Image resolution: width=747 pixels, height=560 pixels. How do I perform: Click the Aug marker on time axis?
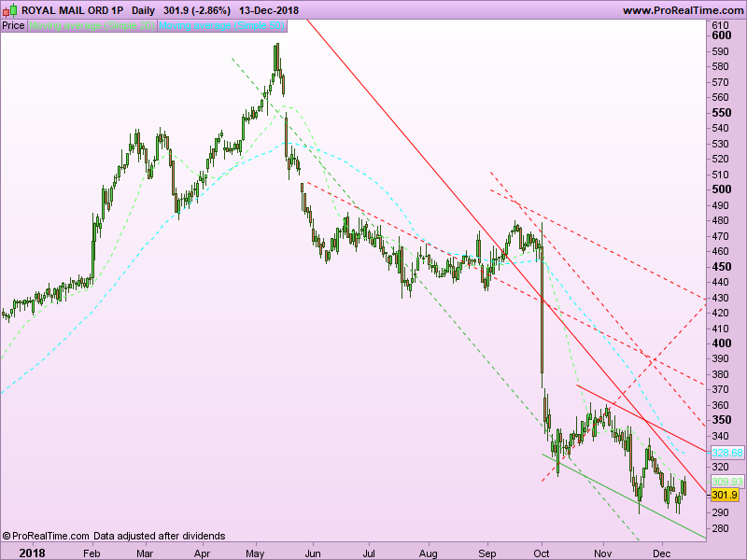429,553
